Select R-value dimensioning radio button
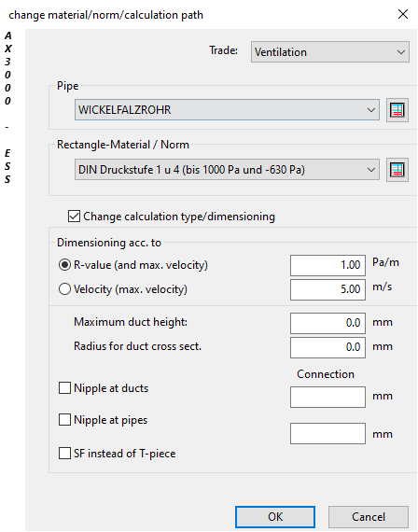 click(64, 265)
